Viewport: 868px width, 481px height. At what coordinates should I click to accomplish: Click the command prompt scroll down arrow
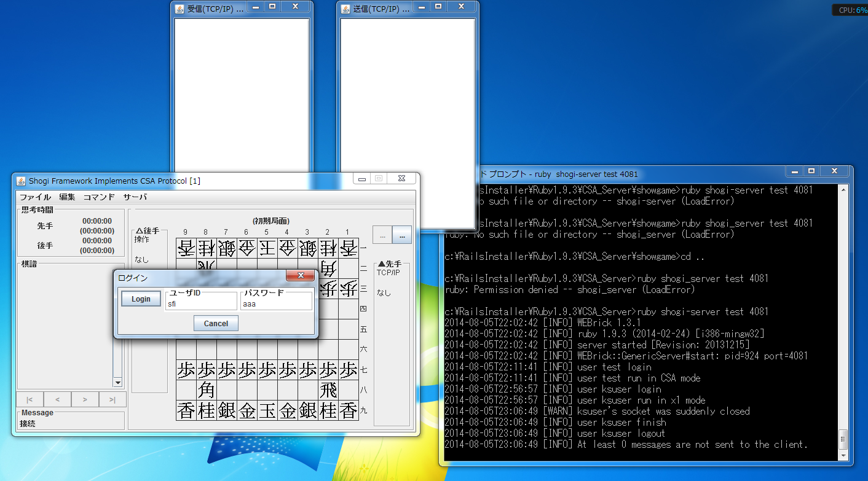coord(843,455)
